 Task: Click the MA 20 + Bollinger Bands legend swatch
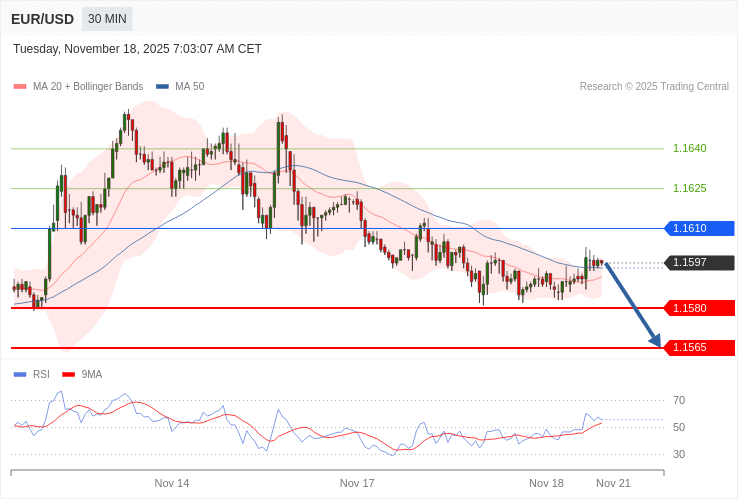pos(20,87)
